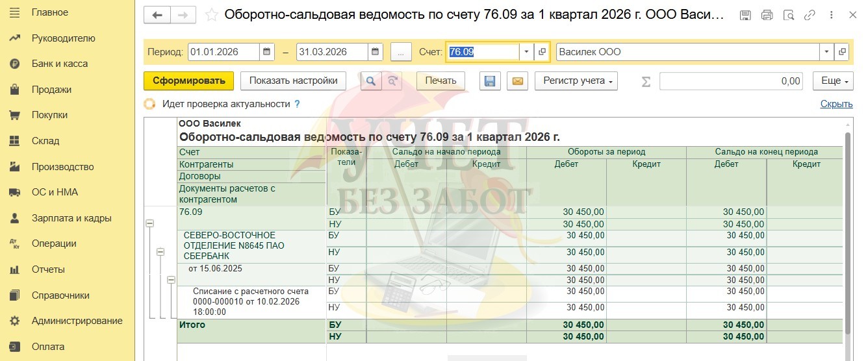This screenshot has height=361, width=868.
Task: Click the Администрирование gear icon
Action: (15, 321)
